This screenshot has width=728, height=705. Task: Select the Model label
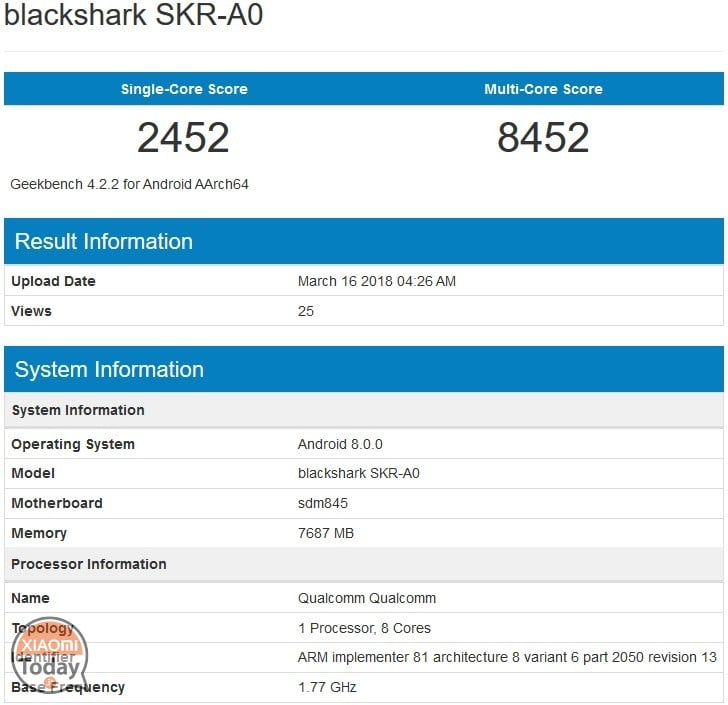[33, 473]
